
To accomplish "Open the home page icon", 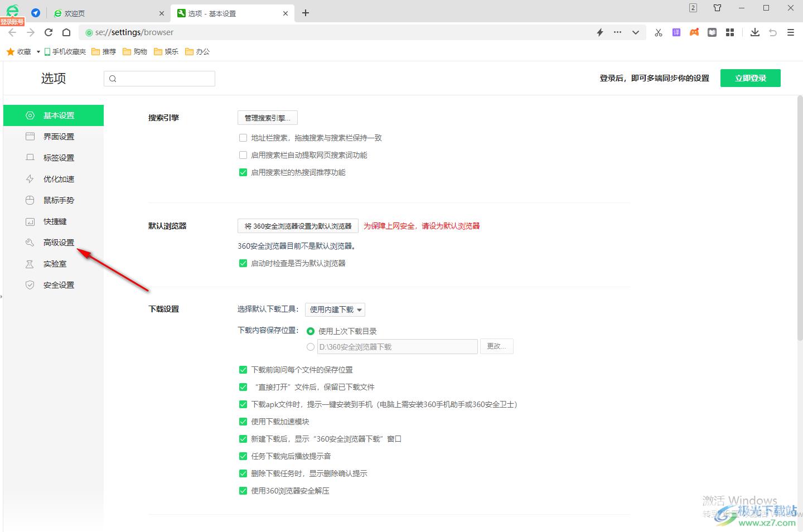I will click(66, 32).
